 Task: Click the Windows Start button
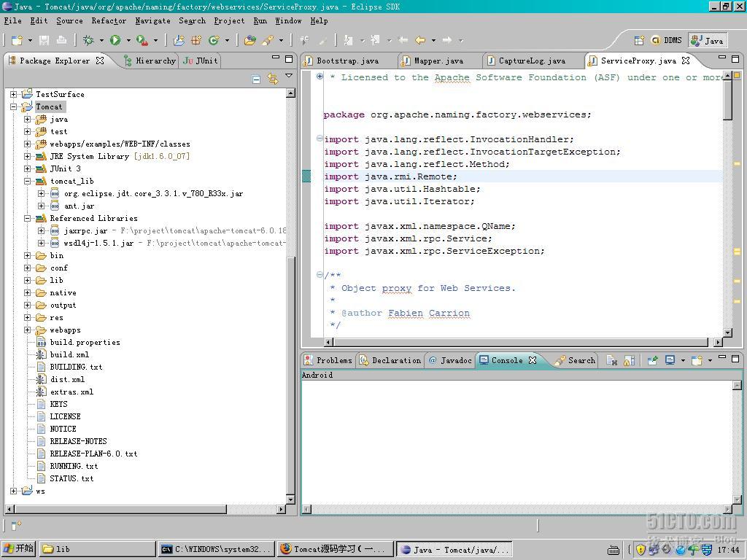tap(19, 549)
